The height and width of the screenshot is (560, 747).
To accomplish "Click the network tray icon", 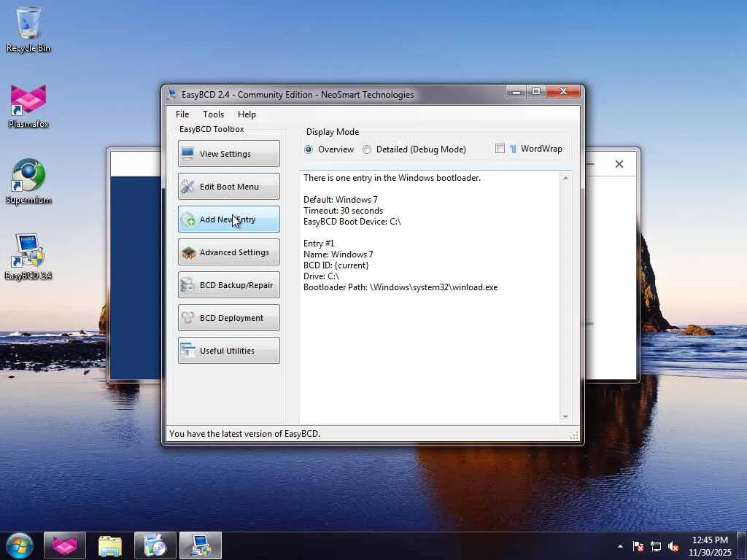I will pos(656,546).
